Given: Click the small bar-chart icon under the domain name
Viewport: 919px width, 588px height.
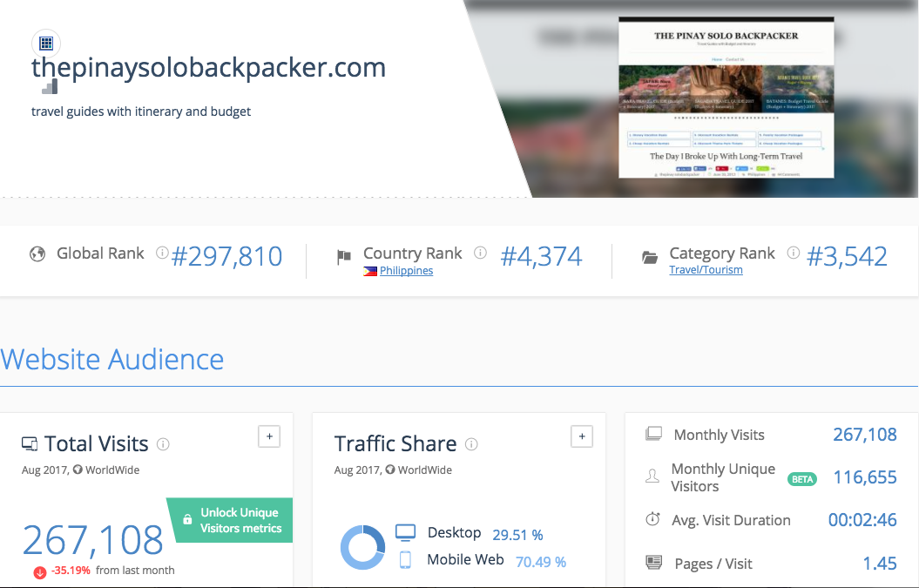Looking at the screenshot, I should point(50,87).
